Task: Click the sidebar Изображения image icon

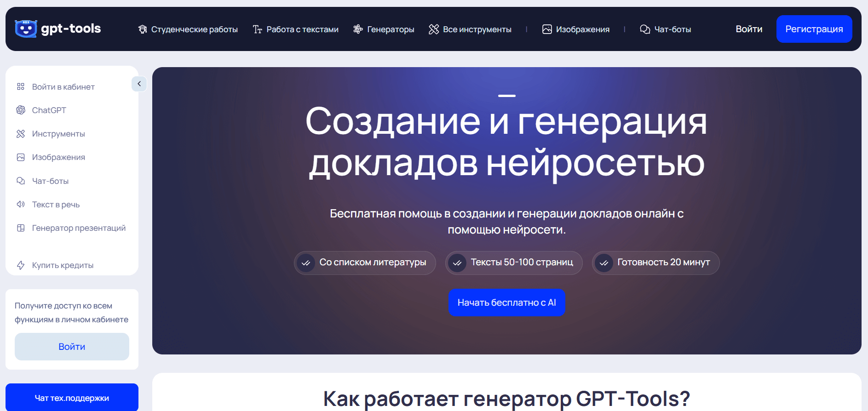Action: pyautogui.click(x=21, y=157)
